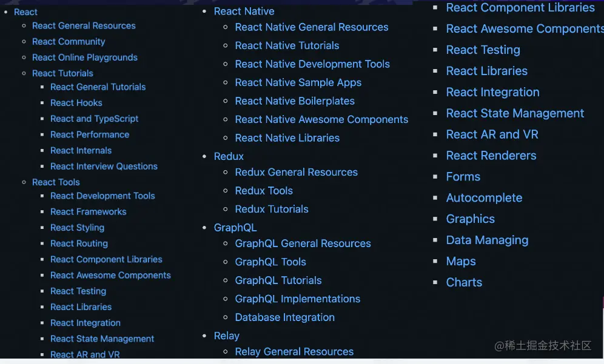Open React and TypeScript link
The width and height of the screenshot is (604, 364).
coord(95,119)
